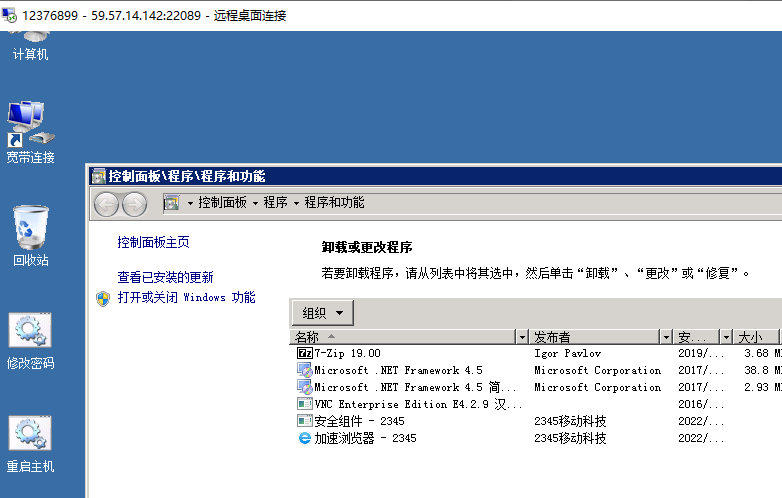
Task: Open the 安... install date column dropdown arrow
Action: 726,337
